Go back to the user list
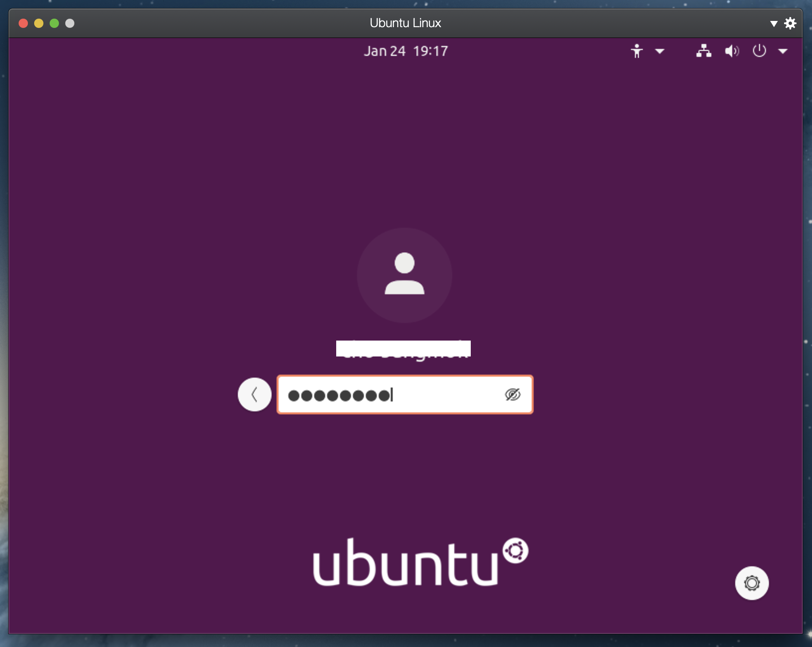Screen dimensions: 812x647 pos(254,394)
